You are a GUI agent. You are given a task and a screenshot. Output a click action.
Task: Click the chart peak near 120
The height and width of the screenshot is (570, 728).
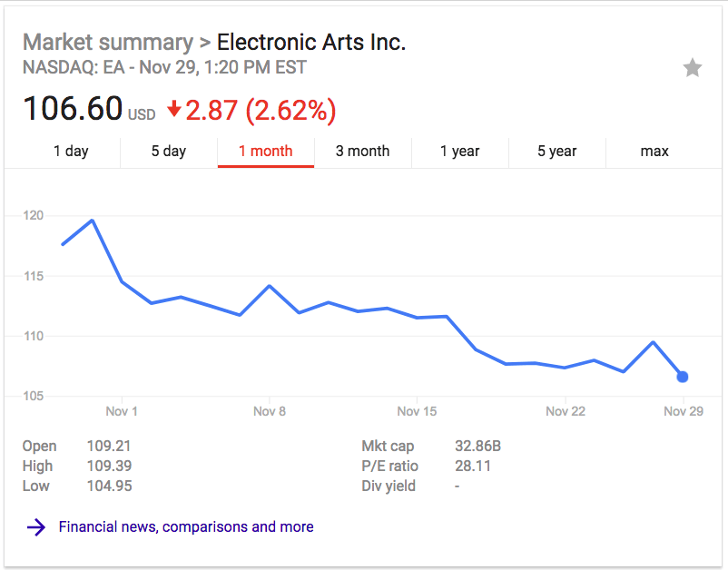tap(93, 221)
